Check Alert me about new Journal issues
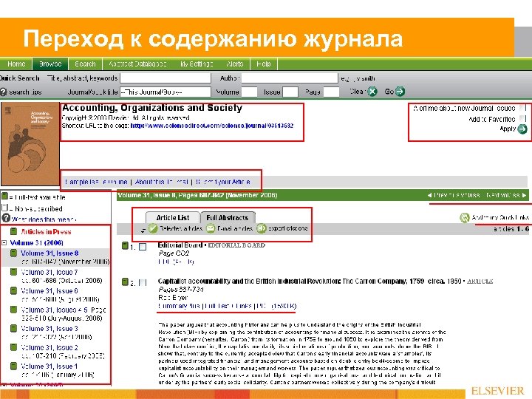The width and height of the screenshot is (532, 399). (523, 108)
